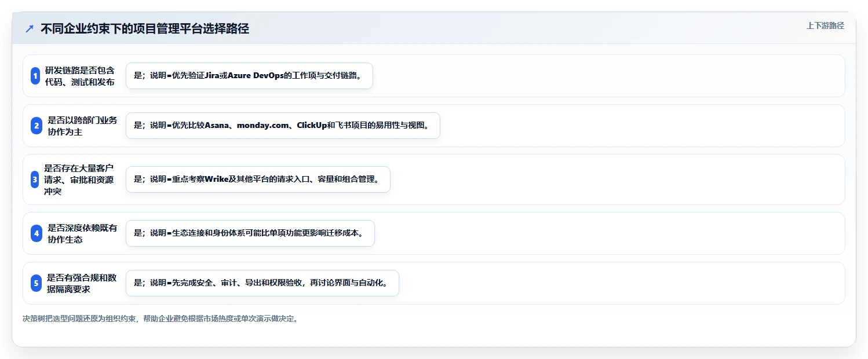868x359 pixels.
Task: Click question 是否有强合规和数据隔离要求
Action: point(82,283)
